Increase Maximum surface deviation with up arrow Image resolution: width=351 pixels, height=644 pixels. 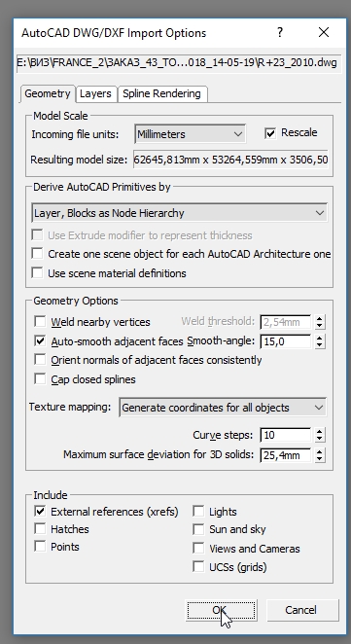(x=320, y=451)
